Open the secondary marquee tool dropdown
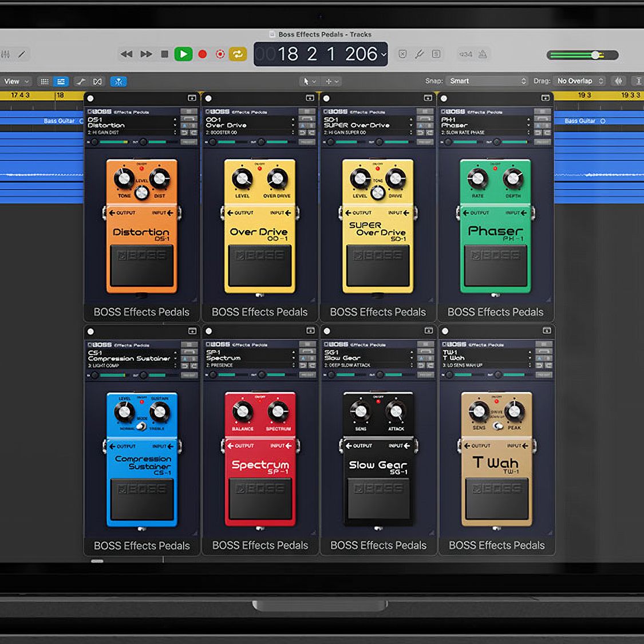This screenshot has height=644, width=644. (x=332, y=81)
